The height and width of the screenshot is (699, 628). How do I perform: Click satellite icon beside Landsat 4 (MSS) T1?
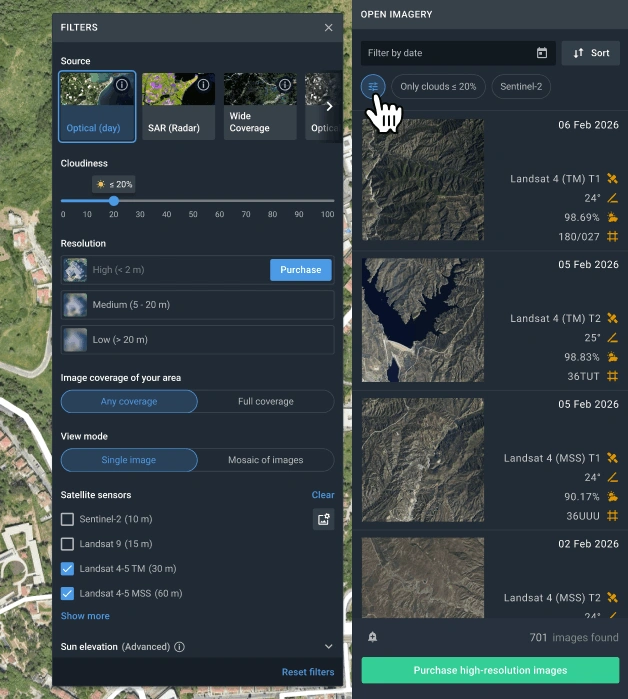coord(612,458)
